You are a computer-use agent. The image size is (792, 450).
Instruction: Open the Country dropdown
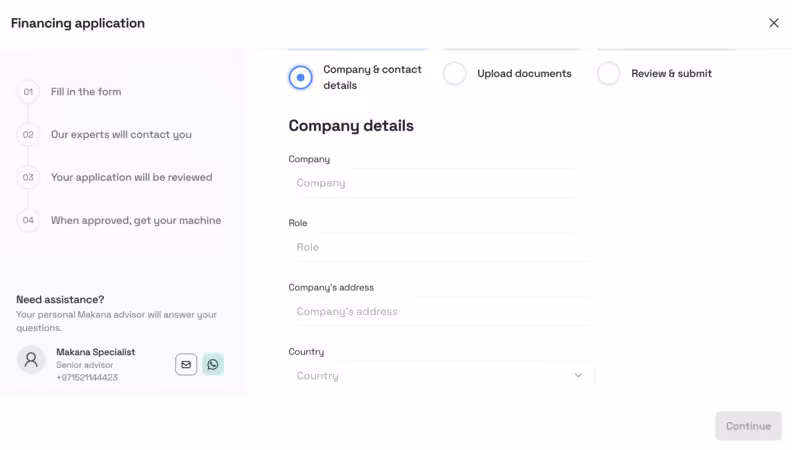tap(440, 376)
